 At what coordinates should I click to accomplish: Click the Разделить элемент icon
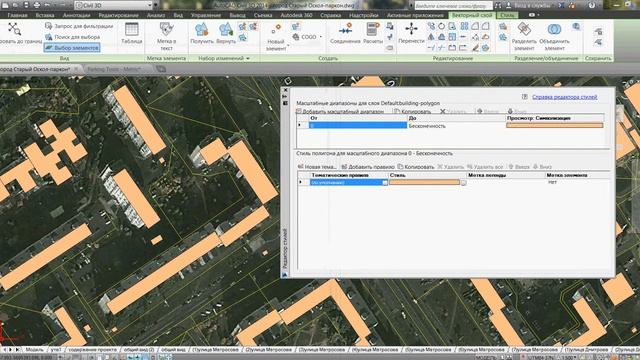coord(524,36)
